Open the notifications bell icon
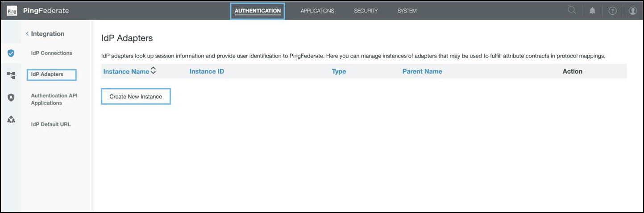This screenshot has width=644, height=213. pyautogui.click(x=592, y=11)
